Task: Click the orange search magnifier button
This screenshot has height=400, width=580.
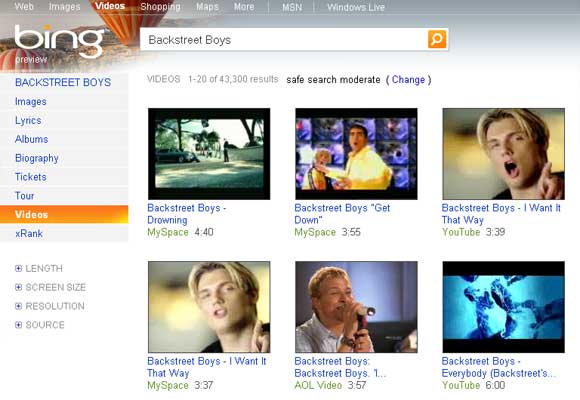Action: (437, 39)
